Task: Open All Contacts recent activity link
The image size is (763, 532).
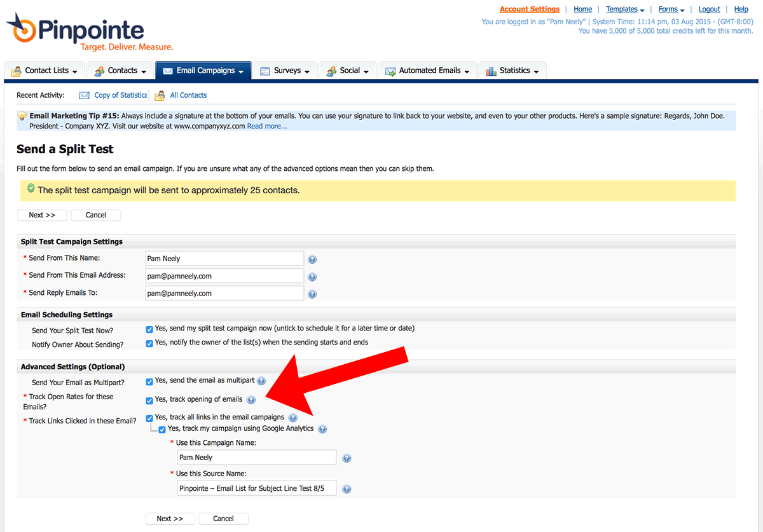Action: click(x=188, y=95)
